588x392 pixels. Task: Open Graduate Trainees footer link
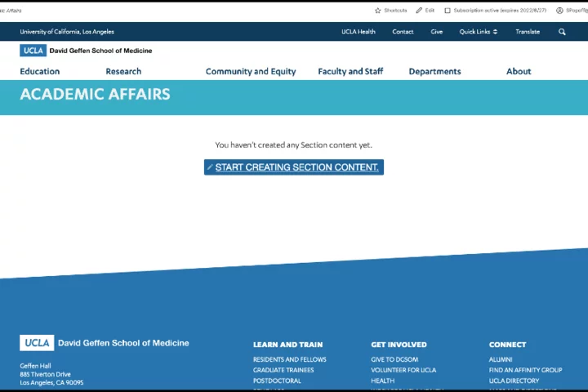tap(283, 370)
